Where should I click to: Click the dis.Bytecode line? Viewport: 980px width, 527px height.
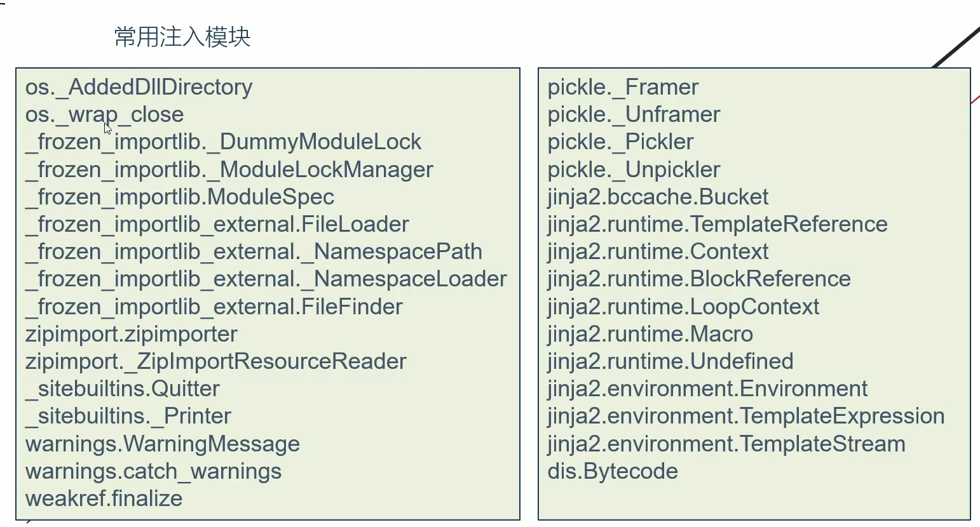(x=613, y=471)
